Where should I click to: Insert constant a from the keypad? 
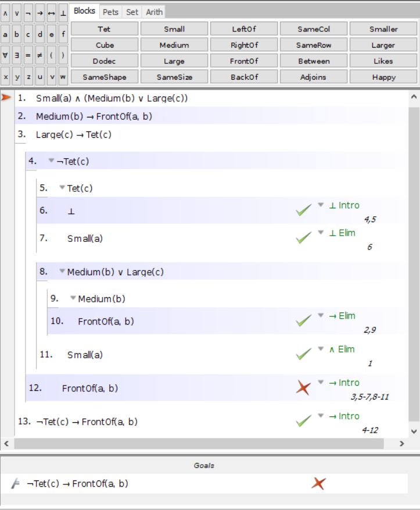[x=5, y=34]
